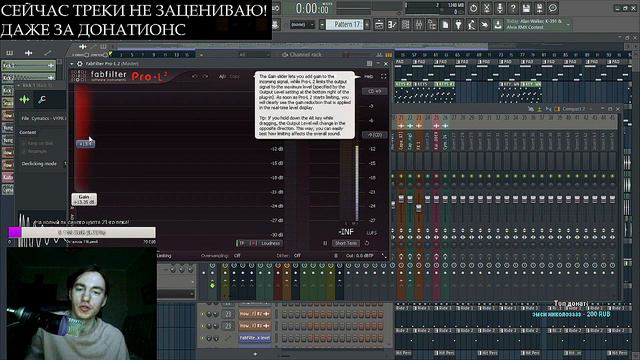Click the CD +9 meter scale button
640x360 pixels.
pyautogui.click(x=375, y=91)
